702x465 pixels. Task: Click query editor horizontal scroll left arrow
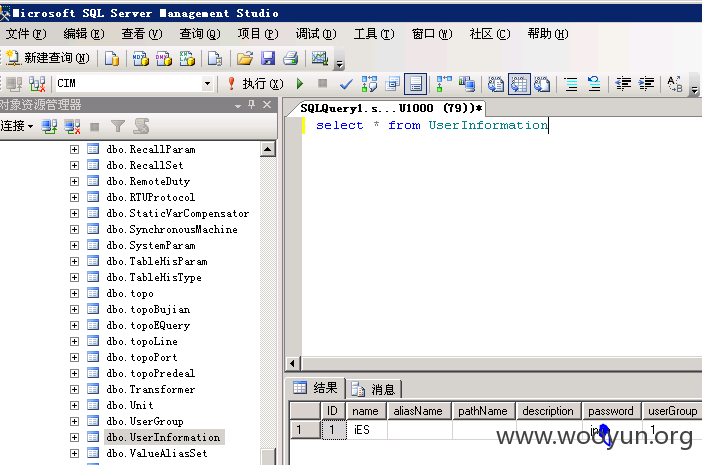tap(292, 363)
